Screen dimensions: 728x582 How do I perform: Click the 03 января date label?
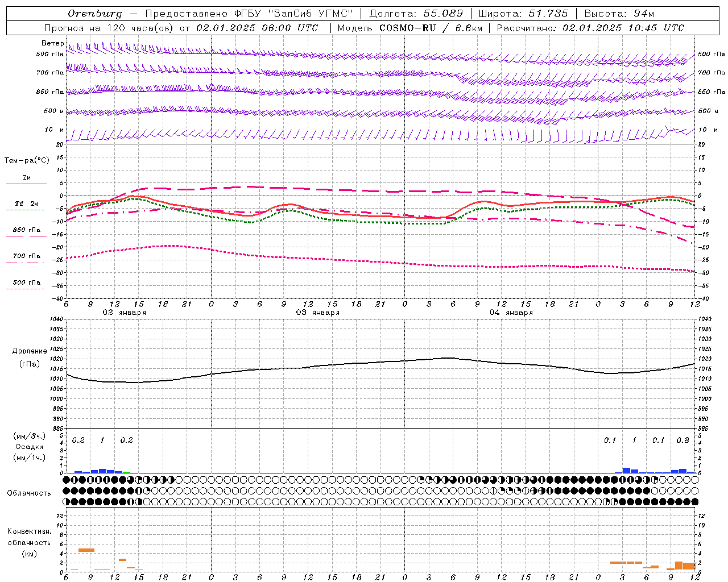pos(317,313)
